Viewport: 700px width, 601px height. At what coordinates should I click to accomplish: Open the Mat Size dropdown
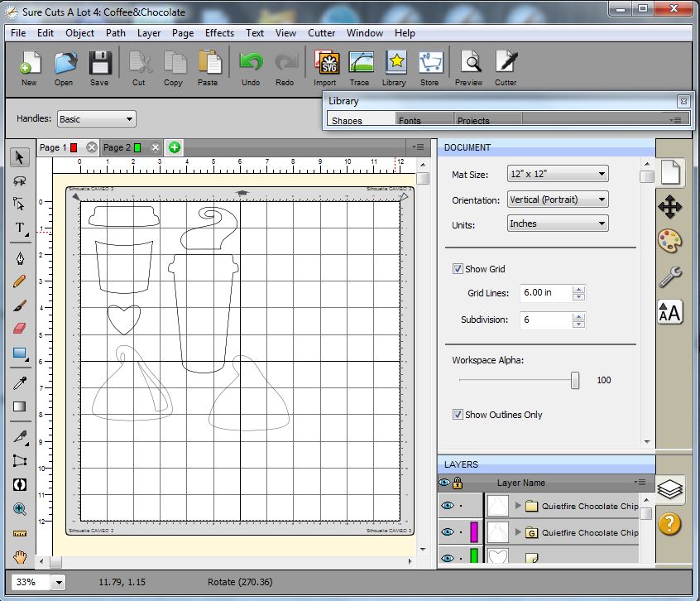coord(558,175)
